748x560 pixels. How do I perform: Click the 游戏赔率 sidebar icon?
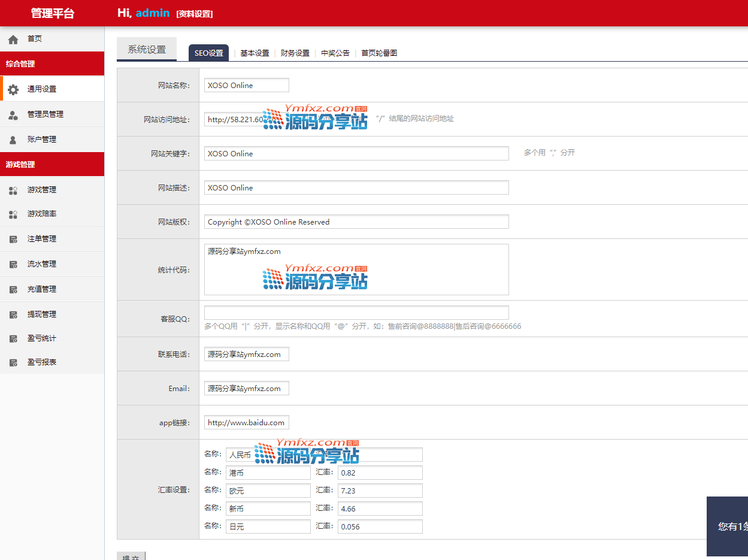click(13, 214)
